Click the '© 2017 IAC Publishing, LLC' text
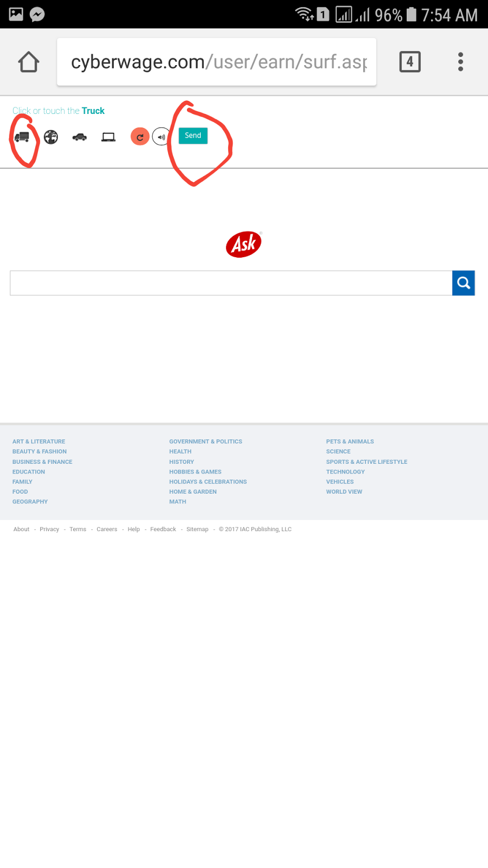488x868 pixels. [255, 529]
